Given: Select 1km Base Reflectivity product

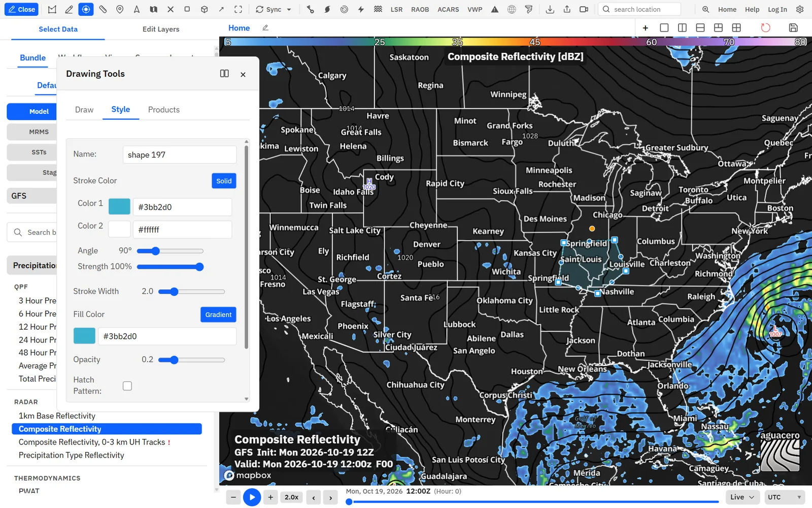Looking at the screenshot, I should point(57,416).
